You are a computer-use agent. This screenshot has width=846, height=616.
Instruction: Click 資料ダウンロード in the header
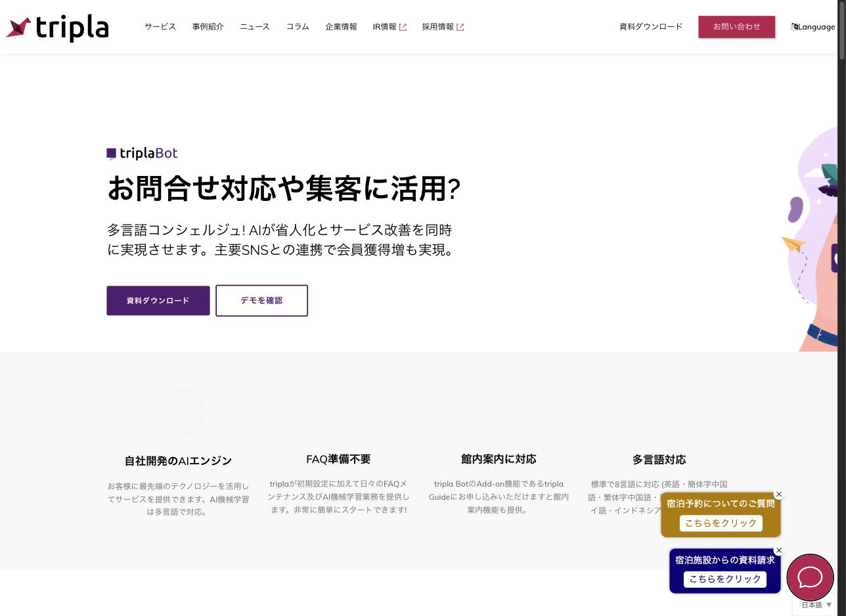tap(651, 27)
